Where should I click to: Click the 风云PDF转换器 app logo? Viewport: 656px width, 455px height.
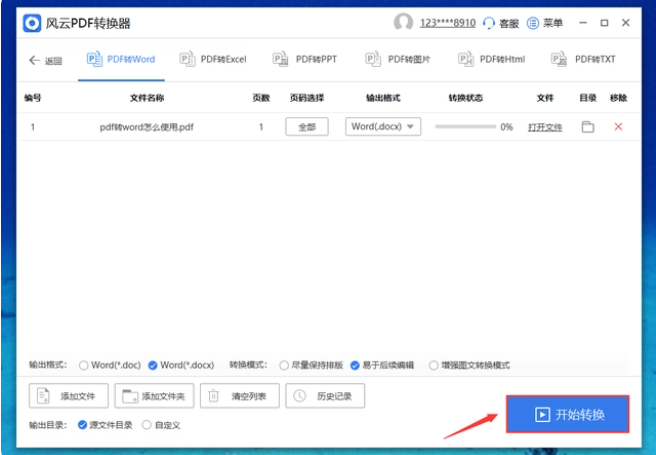(34, 23)
